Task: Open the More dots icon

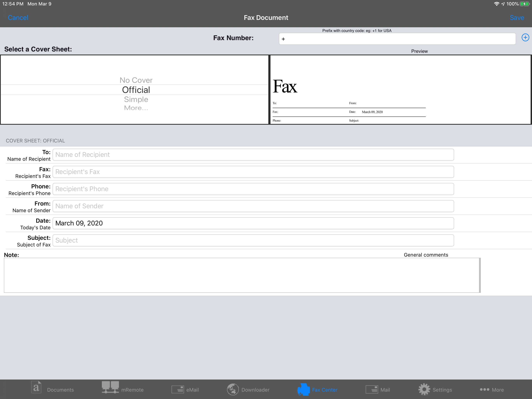Action: point(484,389)
